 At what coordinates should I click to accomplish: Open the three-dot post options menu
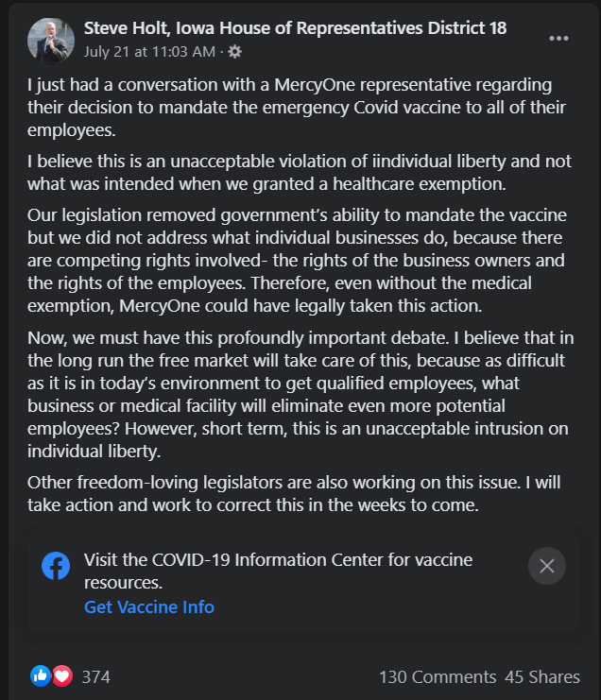[558, 39]
